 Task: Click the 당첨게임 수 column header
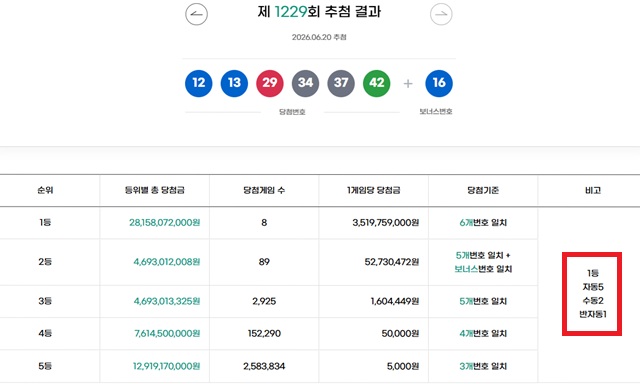[264, 190]
